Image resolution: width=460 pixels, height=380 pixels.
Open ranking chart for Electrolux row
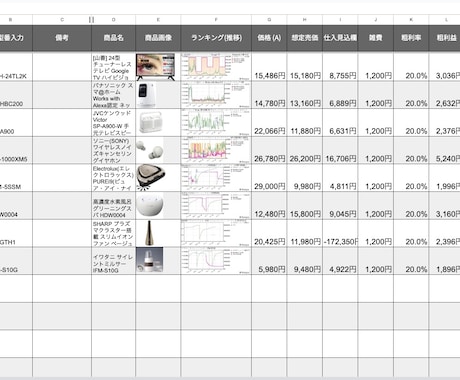click(x=216, y=177)
